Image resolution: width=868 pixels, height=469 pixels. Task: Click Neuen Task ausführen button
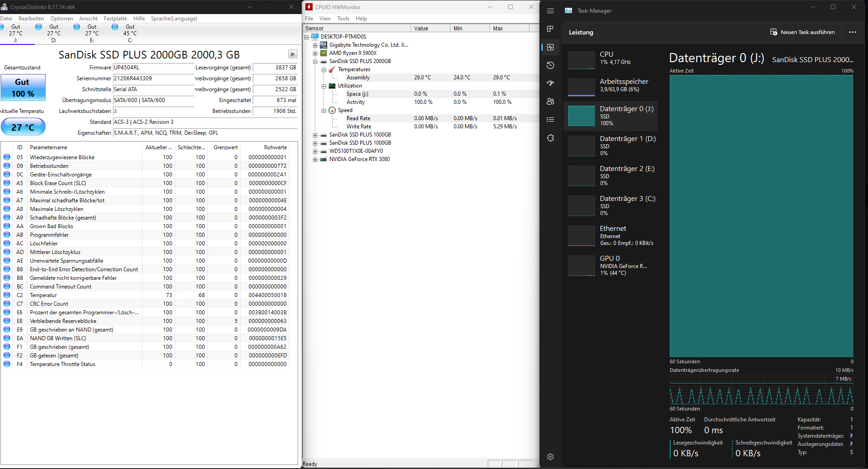click(x=803, y=32)
